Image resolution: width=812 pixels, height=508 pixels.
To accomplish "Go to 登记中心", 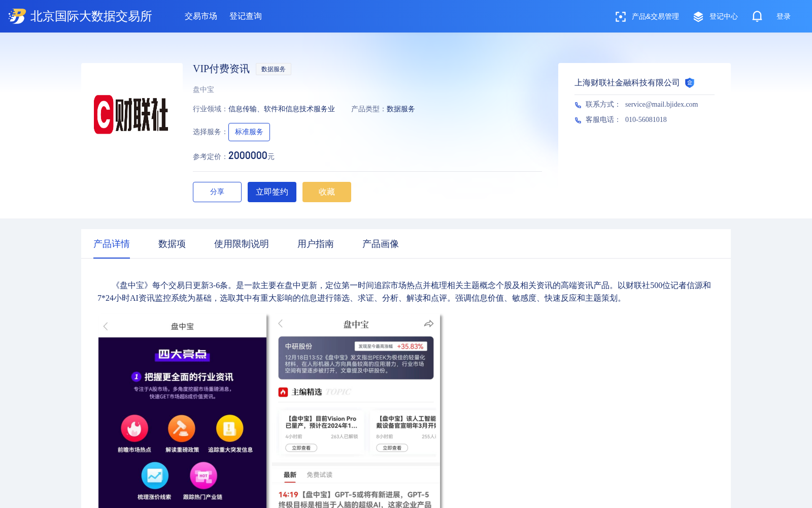I will 724,17.
